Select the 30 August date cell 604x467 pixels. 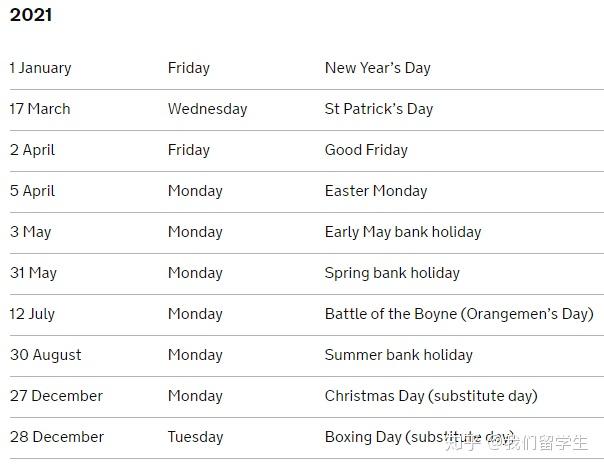[46, 355]
